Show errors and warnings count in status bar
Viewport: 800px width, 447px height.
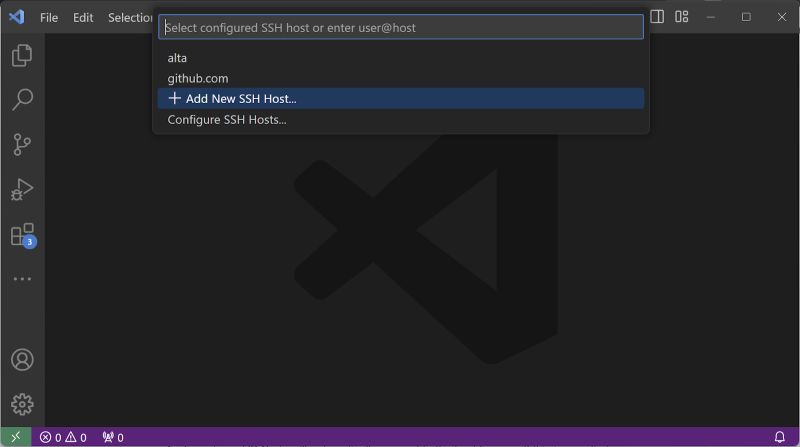click(x=63, y=437)
